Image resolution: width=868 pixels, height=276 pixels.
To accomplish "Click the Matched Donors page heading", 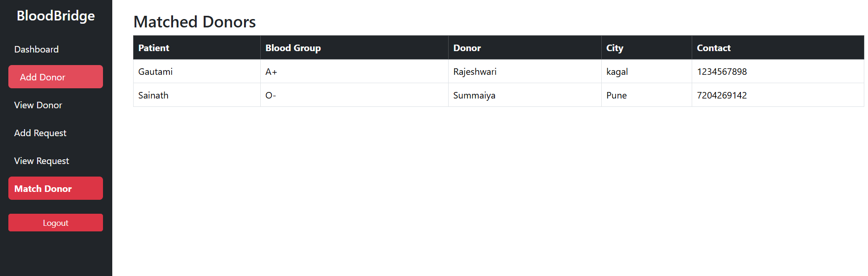I will [x=194, y=21].
